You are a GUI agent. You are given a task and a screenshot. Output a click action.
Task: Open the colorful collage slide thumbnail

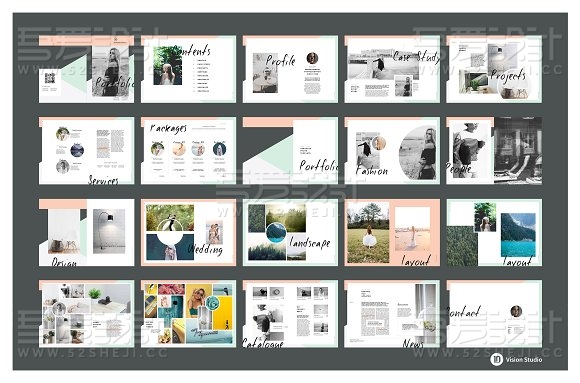pos(188,314)
